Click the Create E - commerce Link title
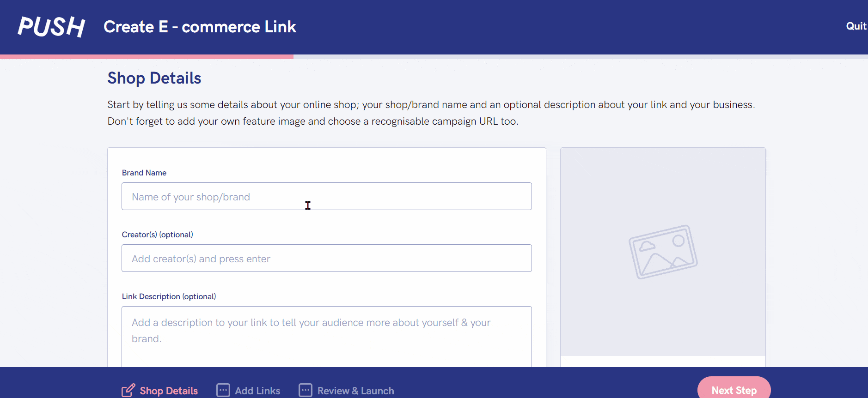 click(200, 27)
